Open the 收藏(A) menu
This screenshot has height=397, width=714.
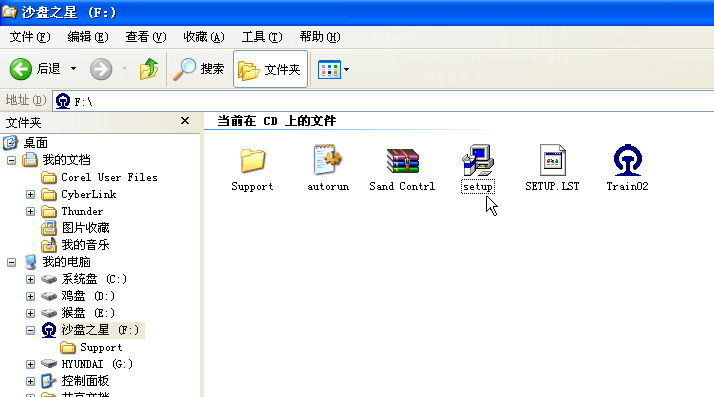point(204,37)
